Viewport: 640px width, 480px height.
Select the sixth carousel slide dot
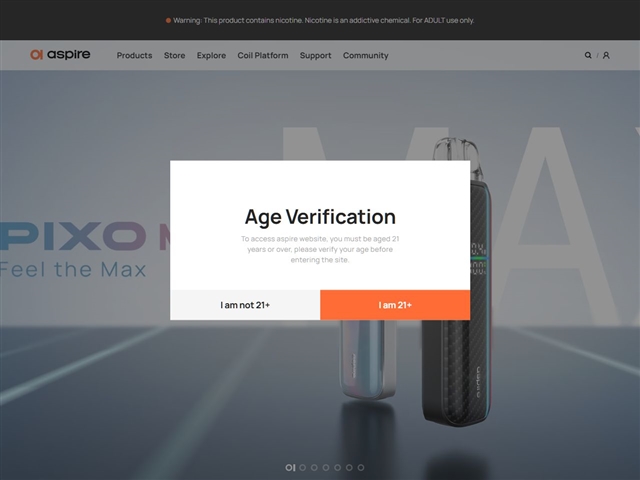[x=349, y=468]
